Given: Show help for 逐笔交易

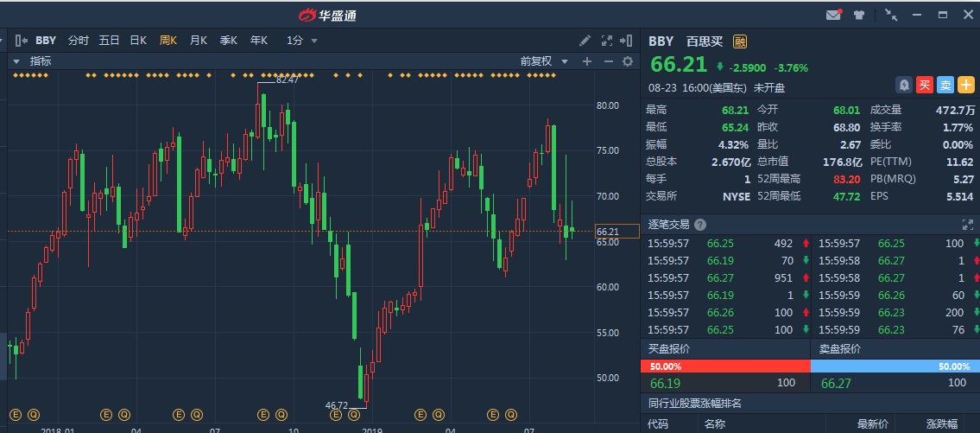Looking at the screenshot, I should pyautogui.click(x=700, y=225).
